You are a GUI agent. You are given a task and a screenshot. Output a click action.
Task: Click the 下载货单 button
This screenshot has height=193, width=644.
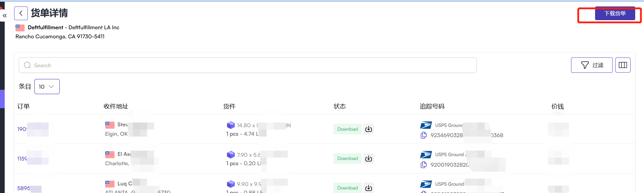click(615, 13)
